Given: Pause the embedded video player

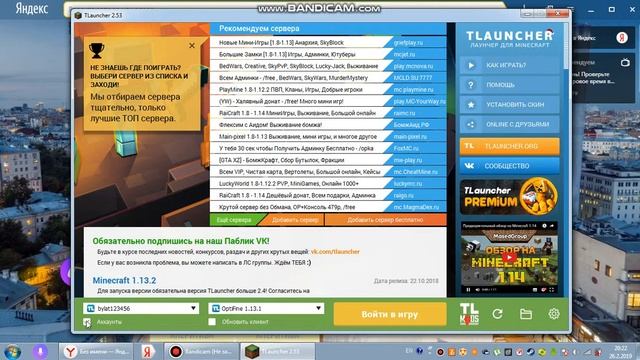Looking at the screenshot, I should tap(468, 290).
